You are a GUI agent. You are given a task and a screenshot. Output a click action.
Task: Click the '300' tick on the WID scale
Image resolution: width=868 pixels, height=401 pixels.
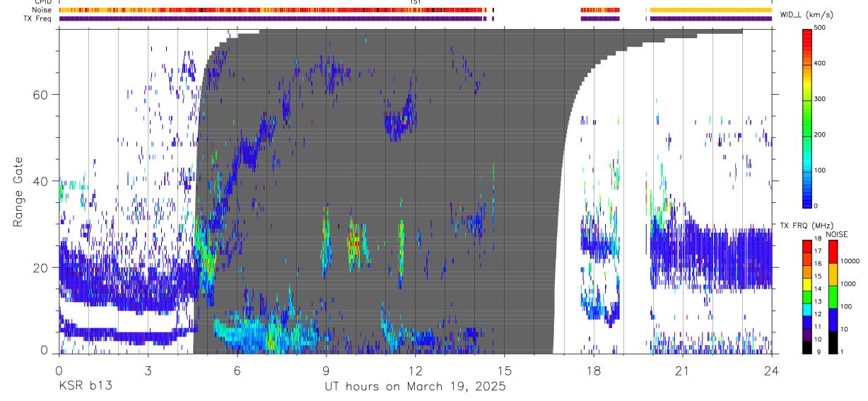821,99
